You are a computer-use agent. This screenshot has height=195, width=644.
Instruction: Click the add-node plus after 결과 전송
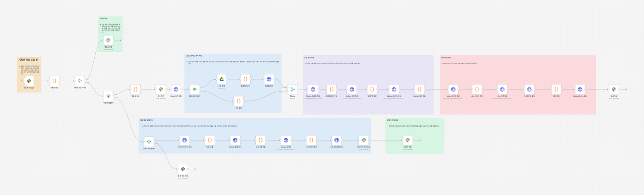pyautogui.click(x=626, y=89)
